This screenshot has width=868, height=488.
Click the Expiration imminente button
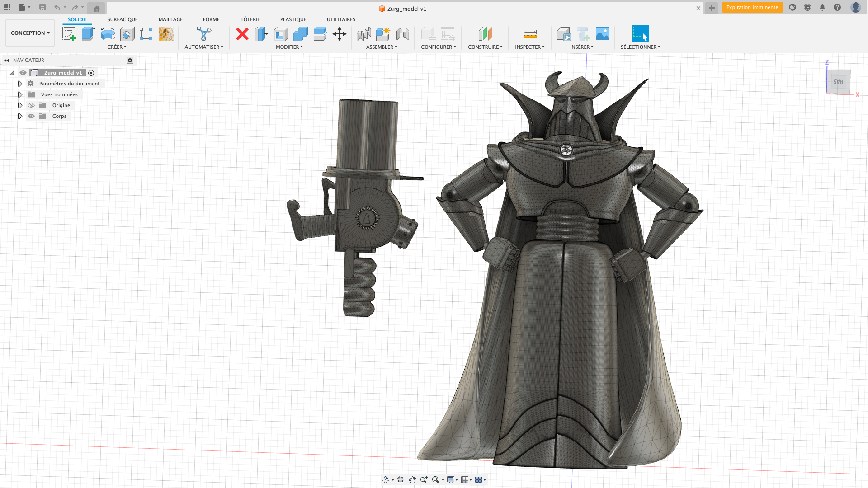[752, 7]
